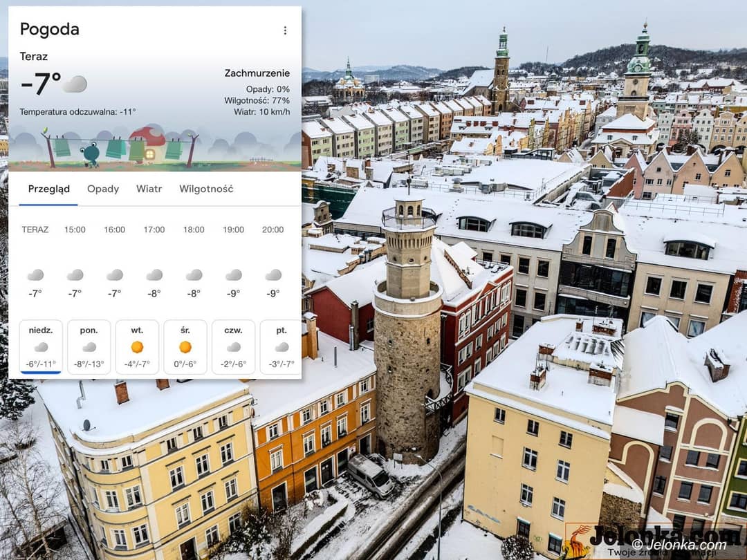Click the cloud icon for 20:00 forecast
Viewport: 747px width, 560px height.
click(x=273, y=275)
